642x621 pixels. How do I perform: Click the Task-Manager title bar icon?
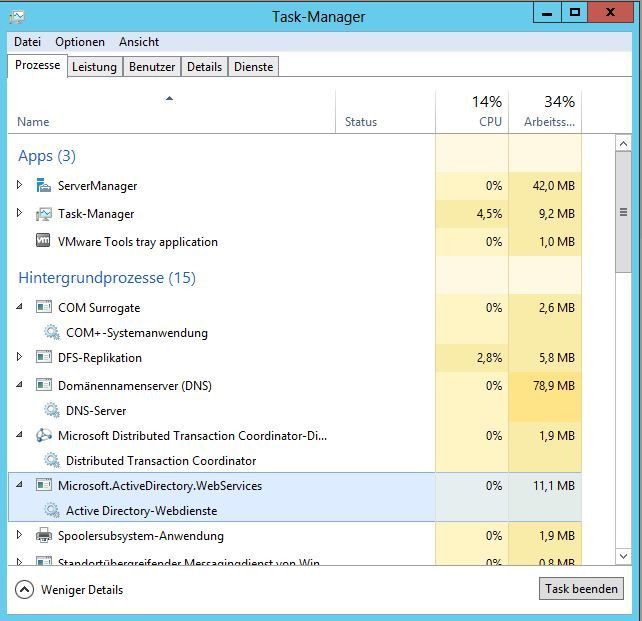(x=17, y=17)
